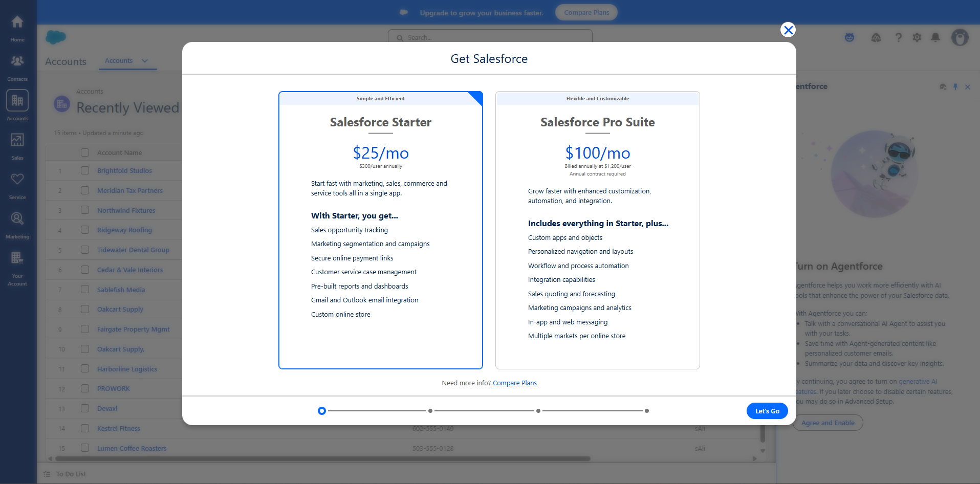
Task: Check the Cedar & Vale Interiors checkbox
Action: click(85, 270)
